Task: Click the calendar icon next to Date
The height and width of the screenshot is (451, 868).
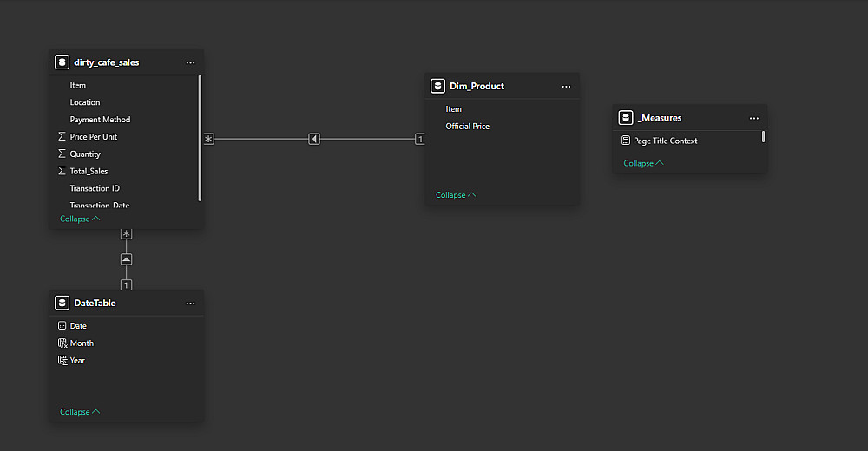Action: (x=62, y=326)
